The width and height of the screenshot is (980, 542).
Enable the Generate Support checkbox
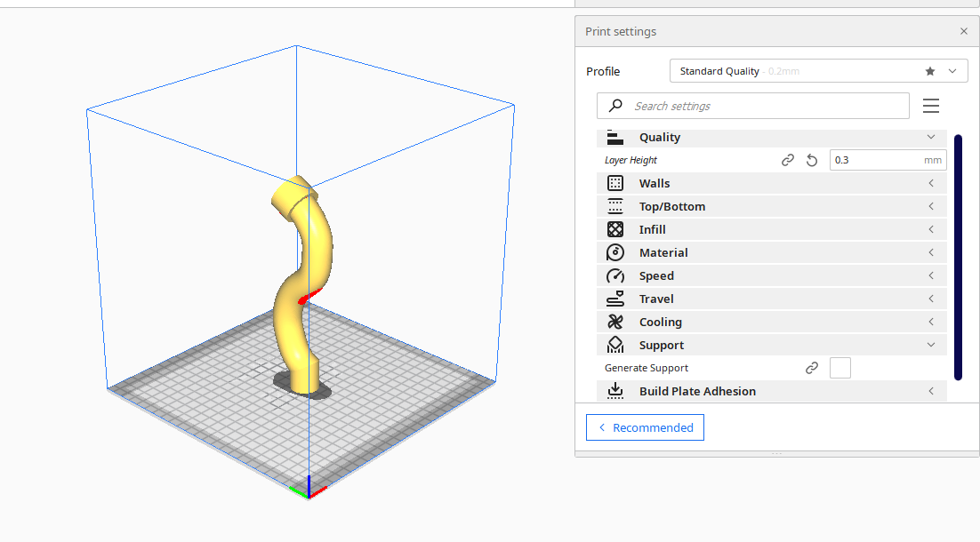coord(840,369)
